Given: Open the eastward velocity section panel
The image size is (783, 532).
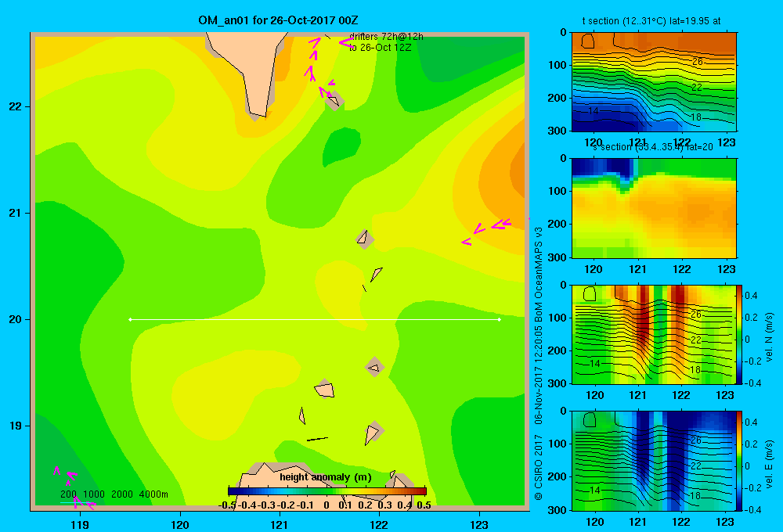Looking at the screenshot, I should pyautogui.click(x=654, y=461).
